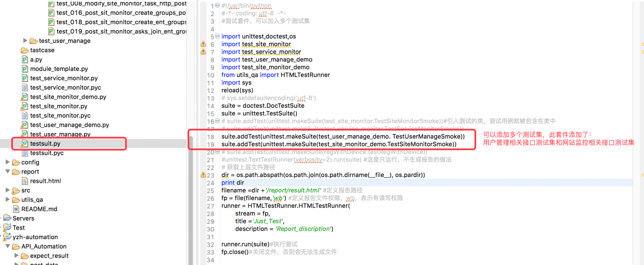Expand the src folder
The image size is (644, 265).
click(x=8, y=190)
